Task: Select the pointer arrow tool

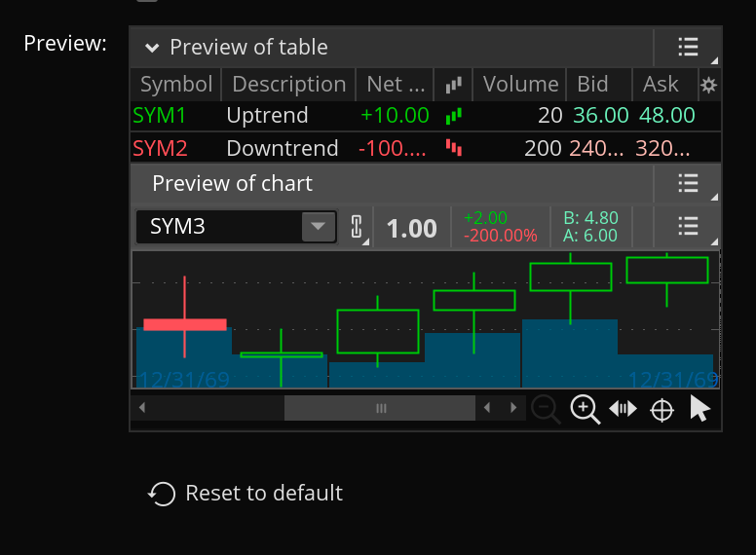Action: (699, 409)
